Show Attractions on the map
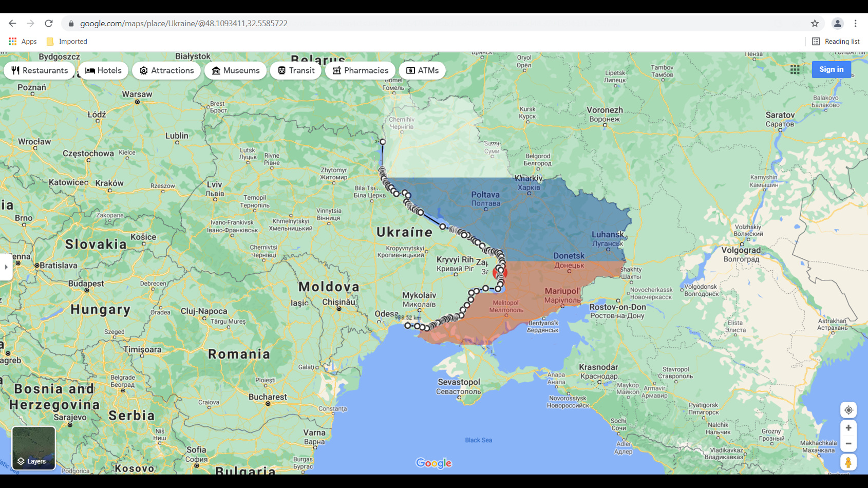 (x=166, y=70)
